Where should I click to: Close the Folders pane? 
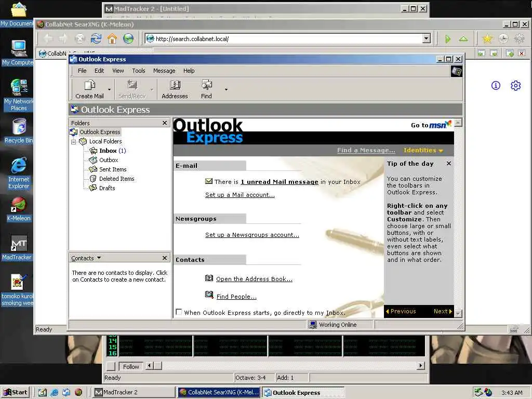tap(165, 123)
